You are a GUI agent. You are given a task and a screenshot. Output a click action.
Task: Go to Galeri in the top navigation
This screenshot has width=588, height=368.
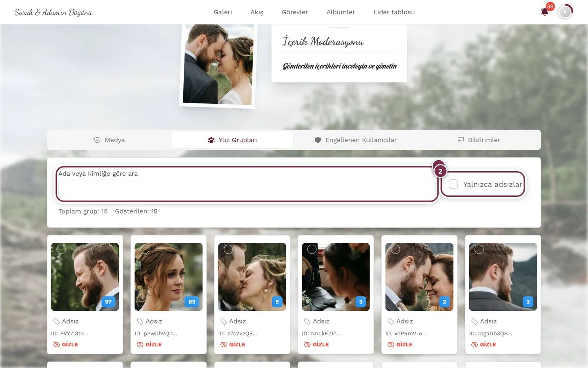(223, 12)
